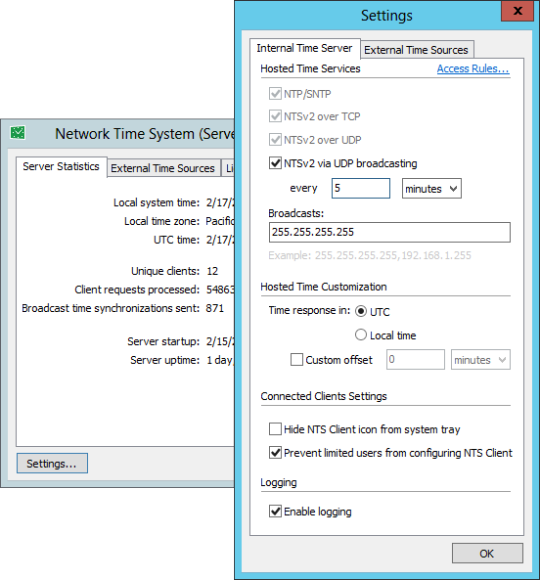Open the broadcast interval minutes dropdown
Viewport: 540px width, 580px height.
[432, 189]
